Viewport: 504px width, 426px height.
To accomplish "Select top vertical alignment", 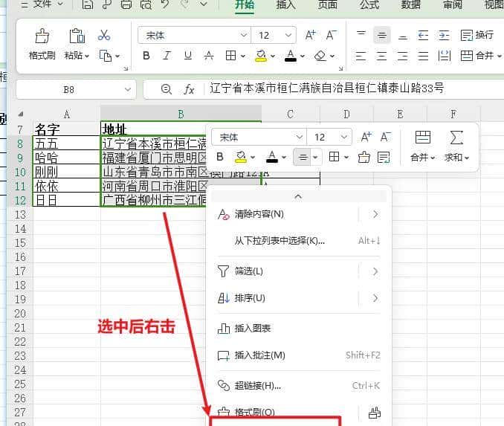I will click(x=361, y=35).
